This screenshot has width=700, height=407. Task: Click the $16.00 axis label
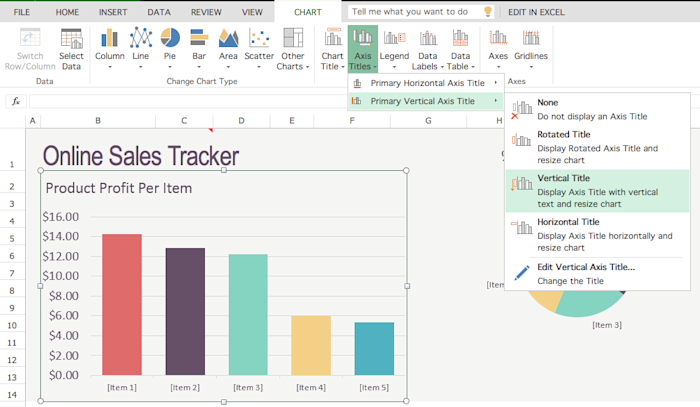[x=61, y=216]
